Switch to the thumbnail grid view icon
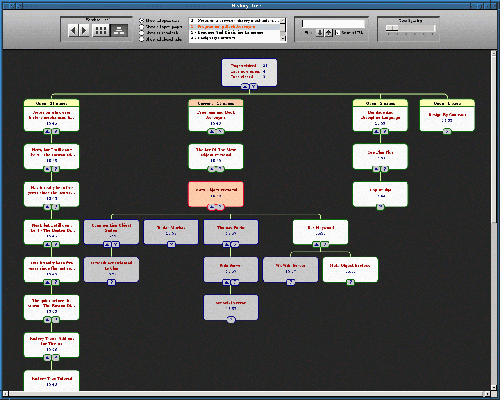This screenshot has width=500, height=400. coord(101,31)
